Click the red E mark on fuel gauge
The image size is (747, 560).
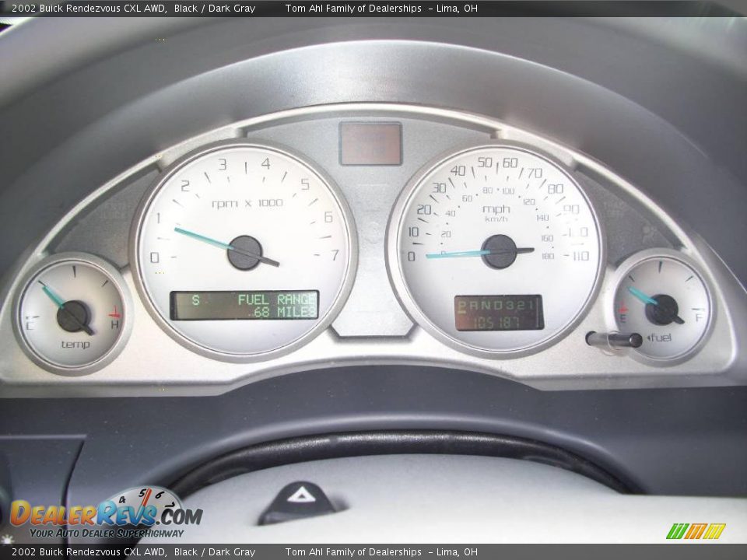(622, 313)
